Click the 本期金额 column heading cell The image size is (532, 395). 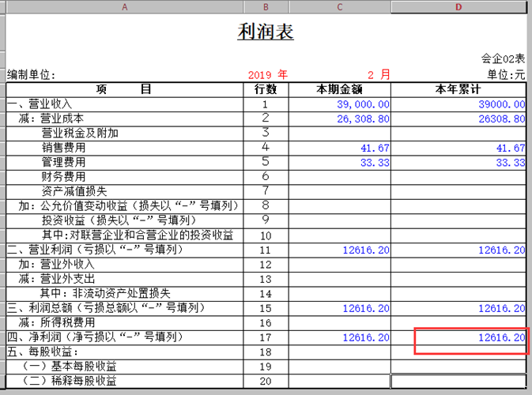pos(340,89)
